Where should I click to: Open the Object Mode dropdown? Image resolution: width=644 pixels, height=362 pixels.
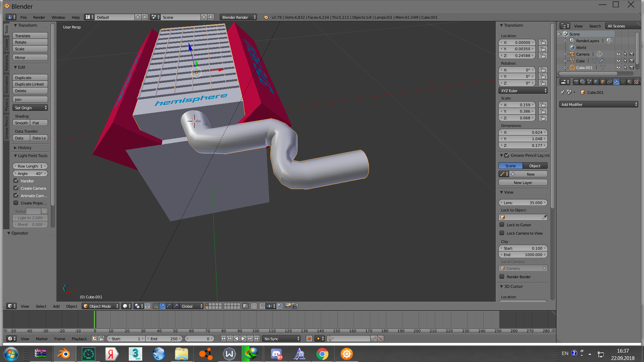click(x=100, y=306)
